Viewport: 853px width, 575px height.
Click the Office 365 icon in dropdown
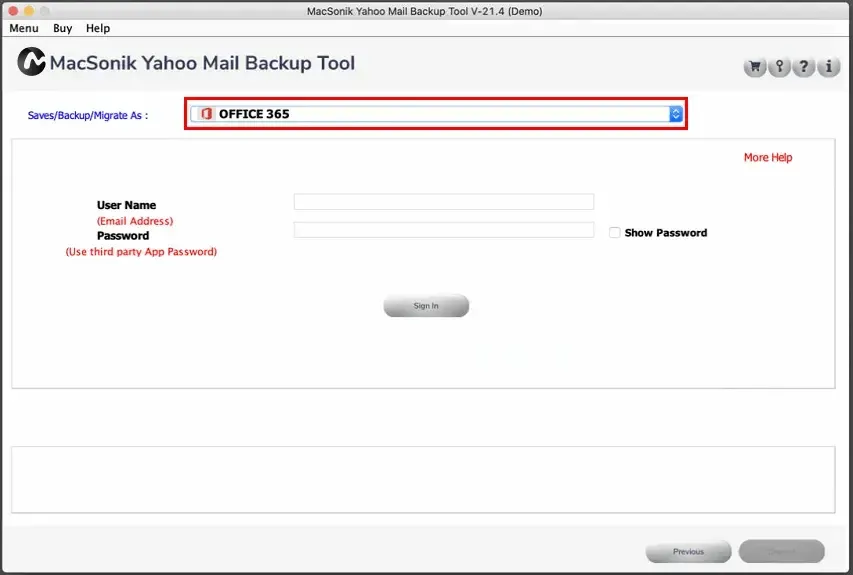coord(206,114)
